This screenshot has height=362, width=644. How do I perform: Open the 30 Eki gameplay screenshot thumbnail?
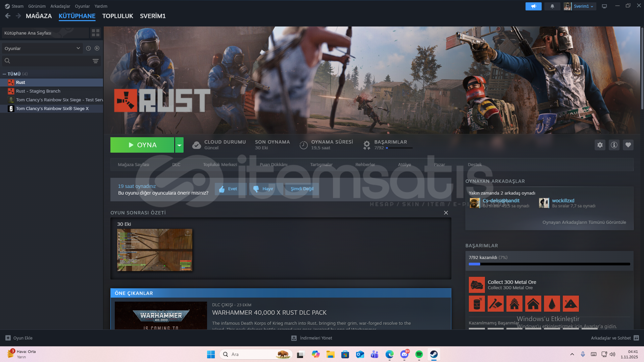tap(155, 250)
